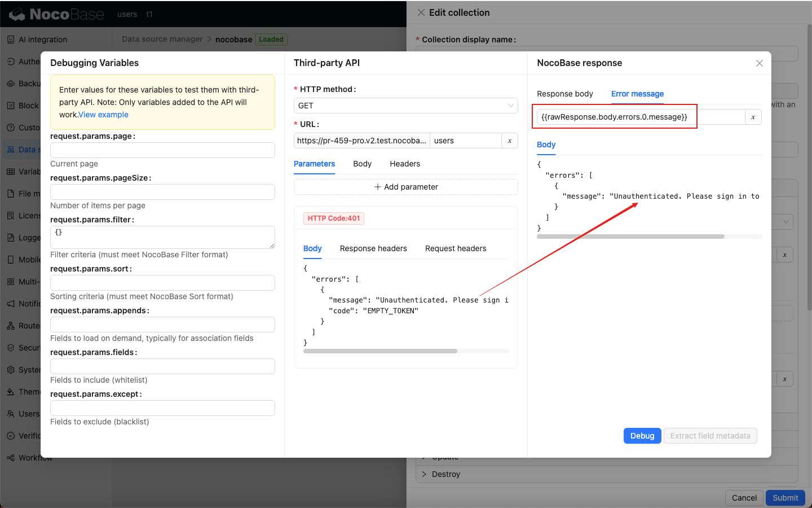Show the Request headers tab
This screenshot has width=812, height=508.
point(455,248)
